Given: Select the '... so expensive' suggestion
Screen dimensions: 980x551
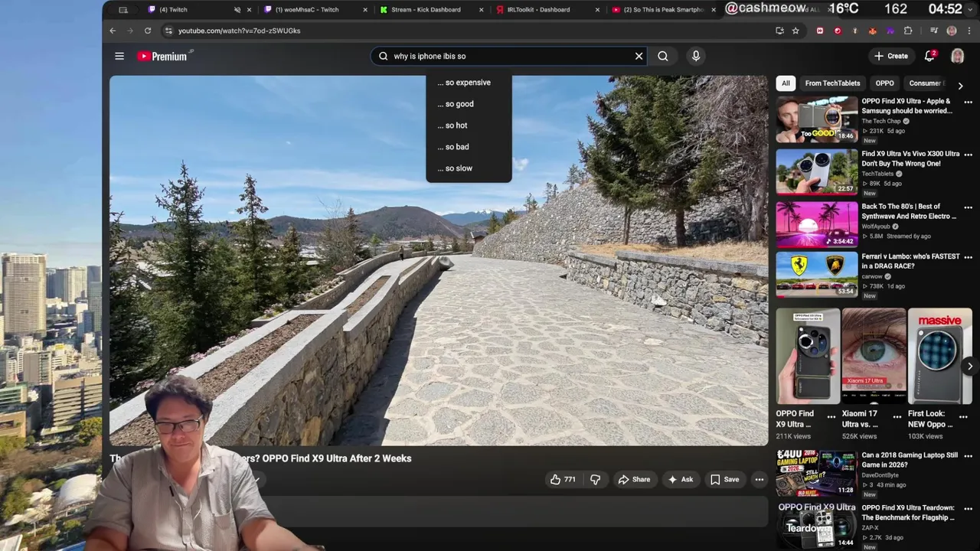Looking at the screenshot, I should tap(469, 83).
